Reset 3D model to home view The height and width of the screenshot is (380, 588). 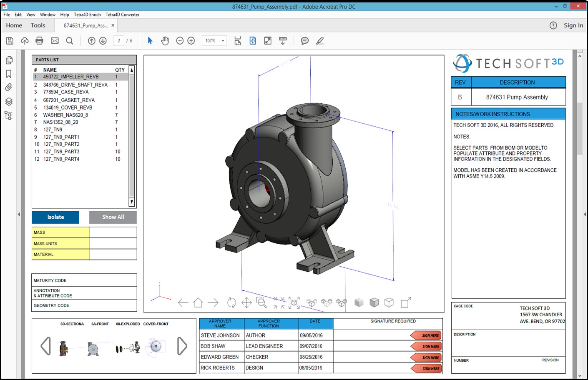[x=198, y=302]
